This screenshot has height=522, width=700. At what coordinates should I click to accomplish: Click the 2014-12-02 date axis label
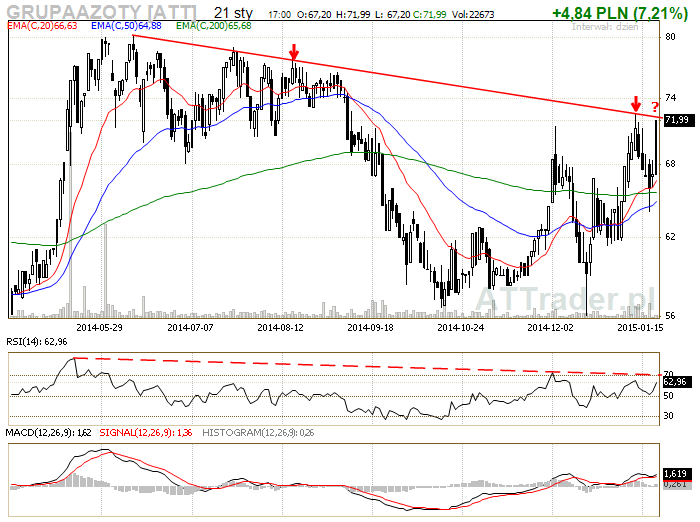(x=550, y=327)
